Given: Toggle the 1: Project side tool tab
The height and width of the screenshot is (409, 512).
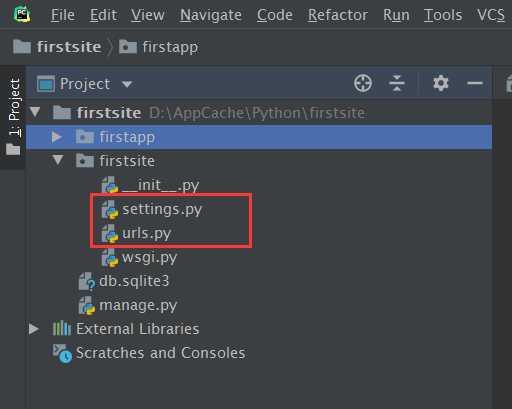Looking at the screenshot, I should pyautogui.click(x=14, y=108).
